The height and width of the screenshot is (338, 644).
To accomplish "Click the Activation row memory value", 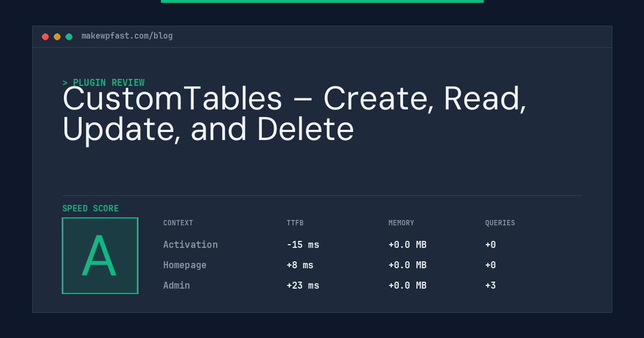I will pos(407,245).
